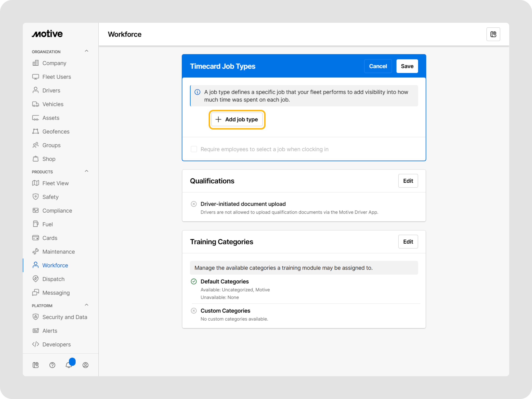
Task: Click the map guide icon in header
Action: 493,34
